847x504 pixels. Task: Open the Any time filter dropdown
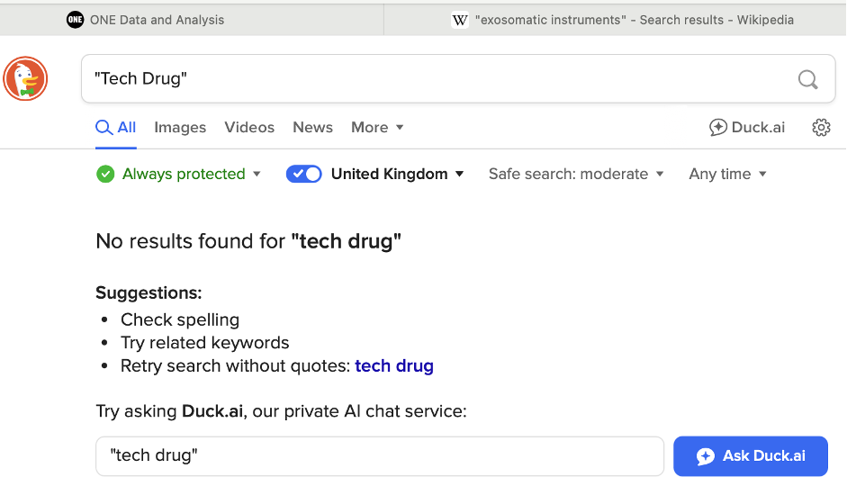(727, 174)
